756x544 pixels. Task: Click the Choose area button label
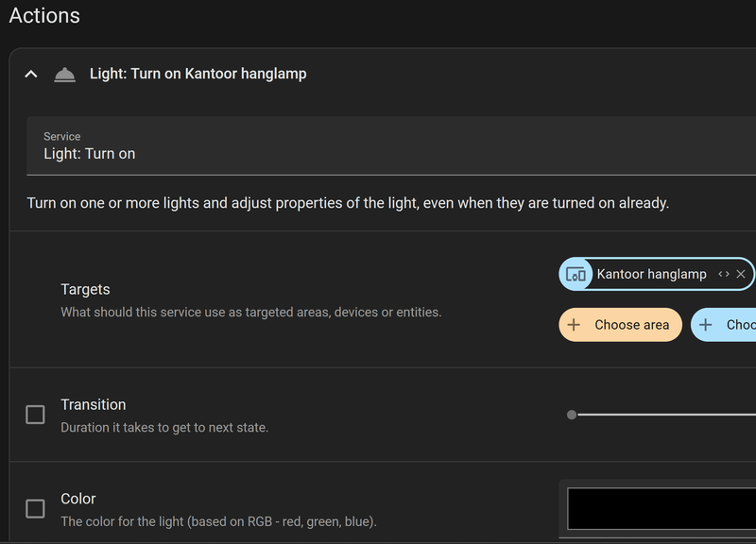point(631,325)
